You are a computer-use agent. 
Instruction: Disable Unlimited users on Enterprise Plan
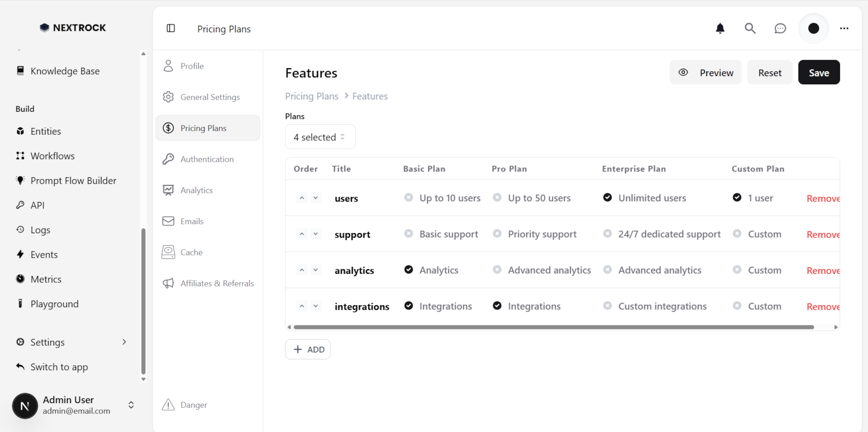click(607, 197)
